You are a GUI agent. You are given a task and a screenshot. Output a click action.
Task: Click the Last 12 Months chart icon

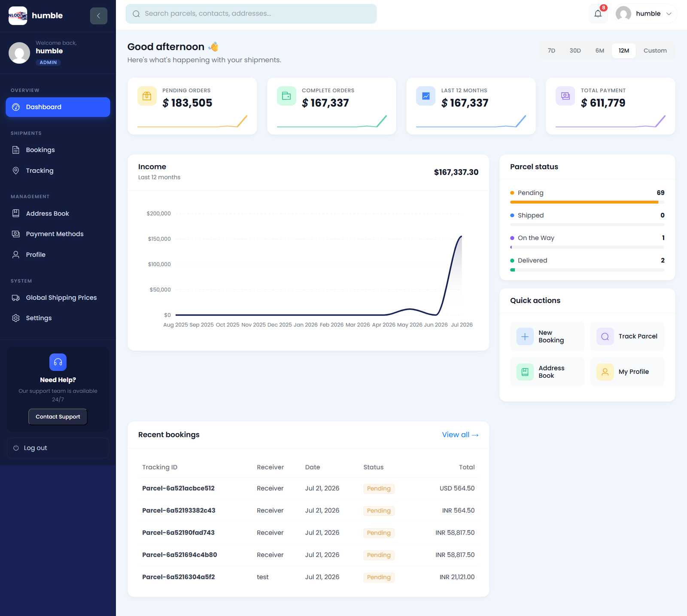tap(426, 96)
